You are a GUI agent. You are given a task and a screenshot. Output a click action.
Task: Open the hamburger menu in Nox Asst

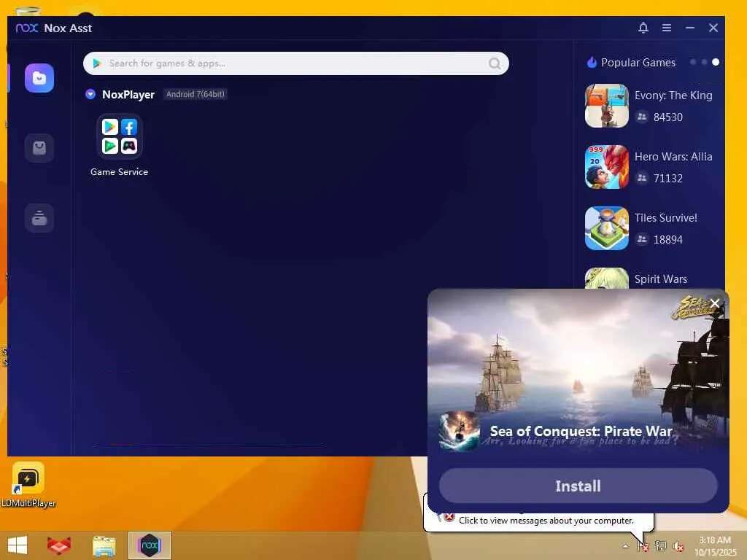667,28
